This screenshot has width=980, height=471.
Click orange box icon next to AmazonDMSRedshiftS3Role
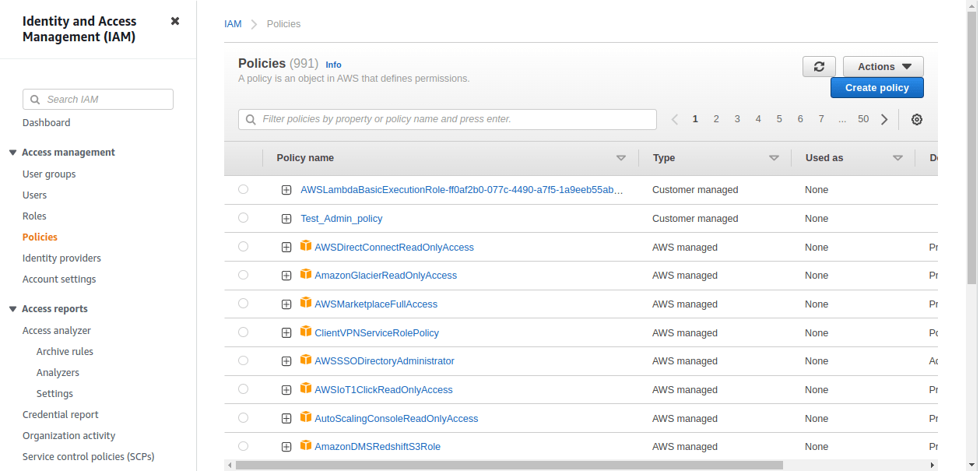(306, 445)
